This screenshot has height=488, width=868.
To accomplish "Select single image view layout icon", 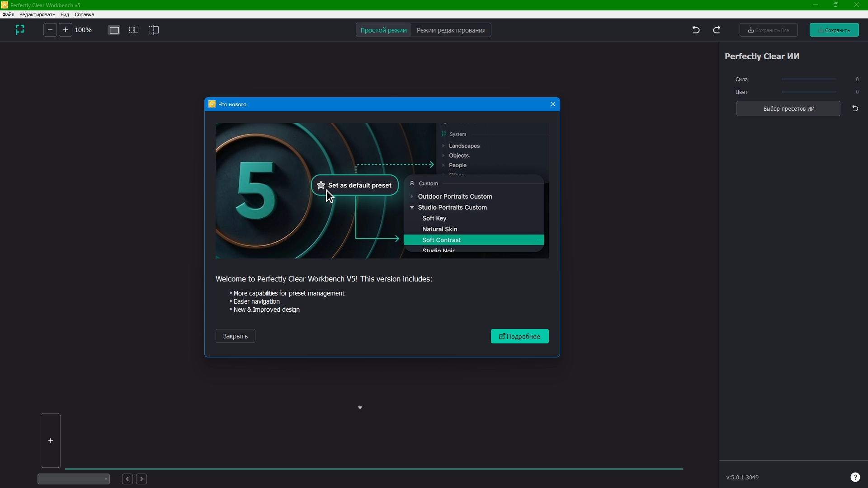I will point(114,30).
